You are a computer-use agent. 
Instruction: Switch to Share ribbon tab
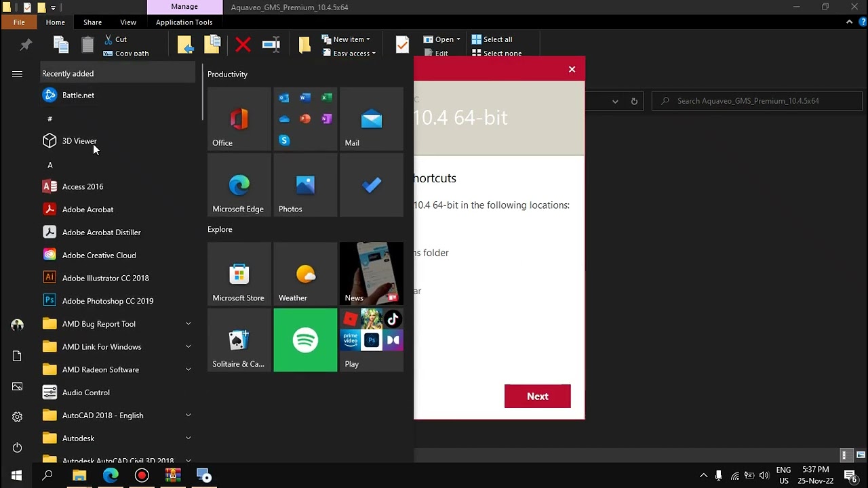(93, 22)
